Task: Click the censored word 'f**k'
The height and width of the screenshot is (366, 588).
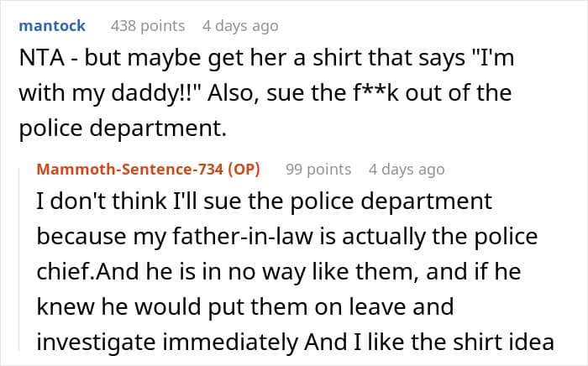Action: click(x=398, y=91)
